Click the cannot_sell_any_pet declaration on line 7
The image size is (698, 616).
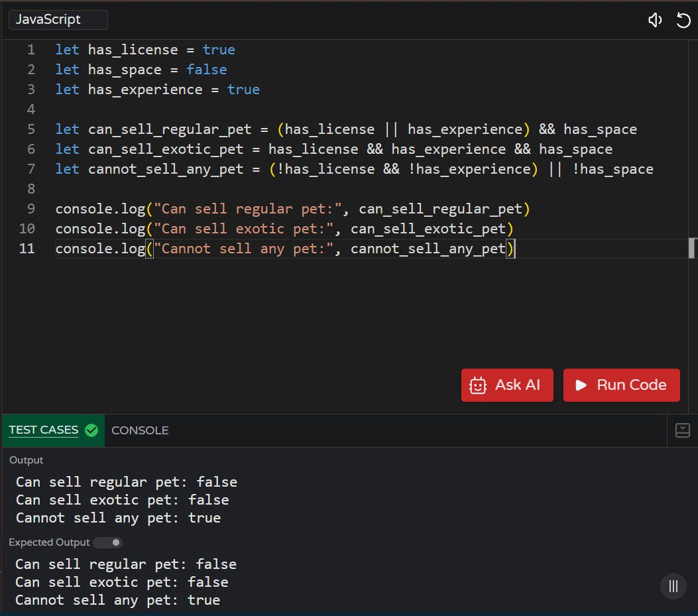[x=355, y=169]
